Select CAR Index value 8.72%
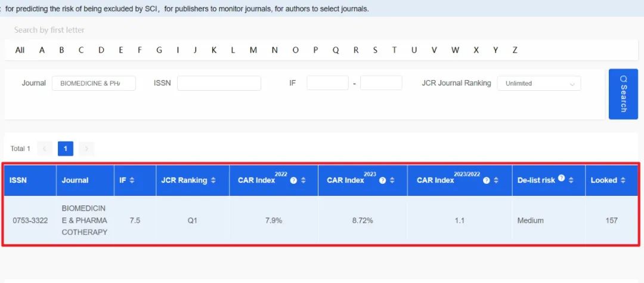 pyautogui.click(x=363, y=220)
